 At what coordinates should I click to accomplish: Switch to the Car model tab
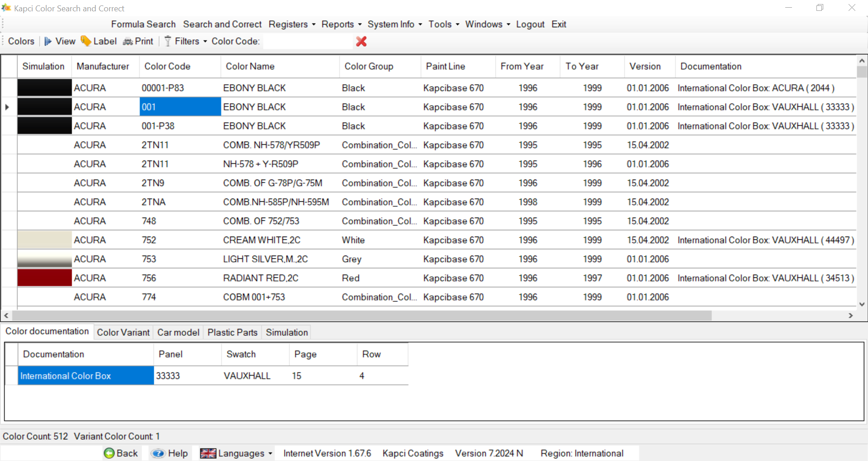pos(178,332)
